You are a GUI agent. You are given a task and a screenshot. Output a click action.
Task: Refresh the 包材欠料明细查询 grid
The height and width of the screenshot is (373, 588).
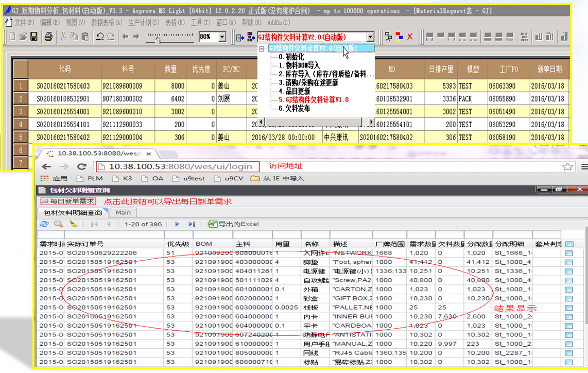pyautogui.click(x=44, y=224)
